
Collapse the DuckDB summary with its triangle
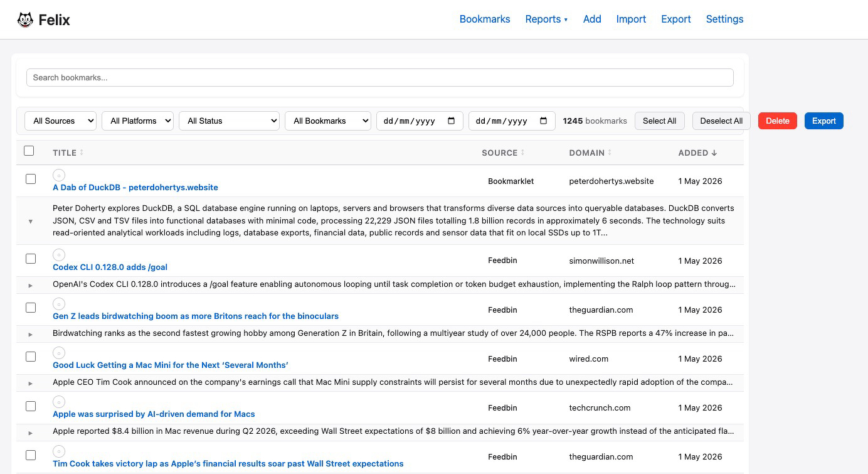30,221
